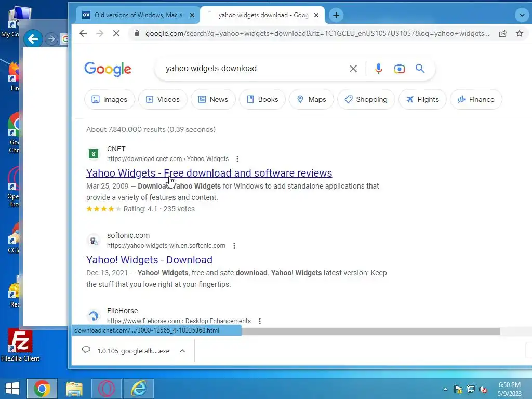
Task: Close the yahoo widgets download tab
Action: coord(316,15)
